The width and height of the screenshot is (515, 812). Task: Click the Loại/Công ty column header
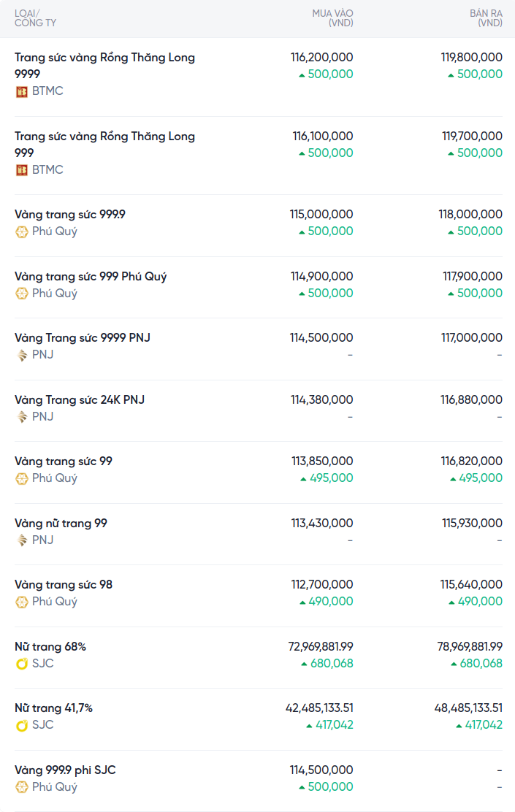[35, 18]
